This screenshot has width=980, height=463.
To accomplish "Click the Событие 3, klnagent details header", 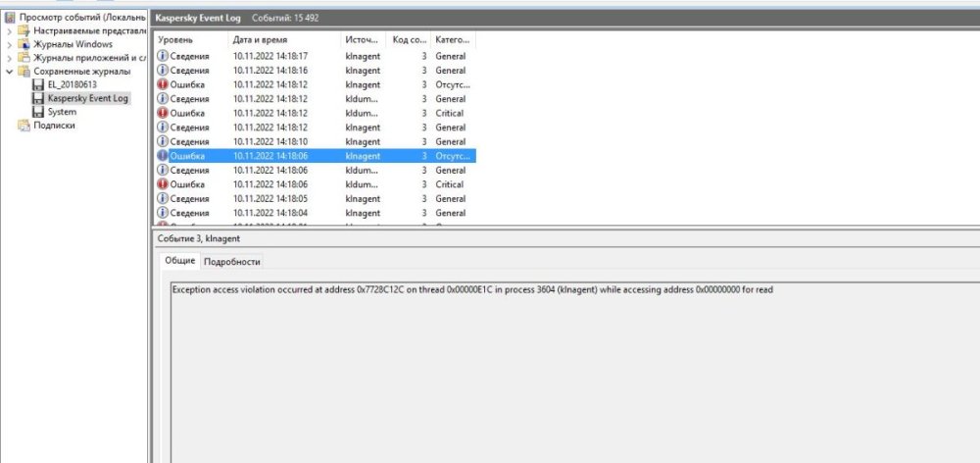I will (x=199, y=238).
